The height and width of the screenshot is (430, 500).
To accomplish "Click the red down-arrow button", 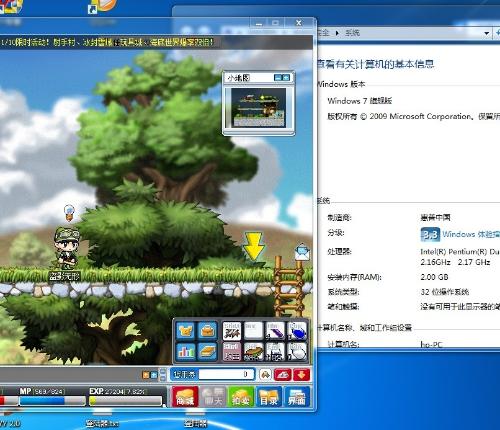I will 301,375.
